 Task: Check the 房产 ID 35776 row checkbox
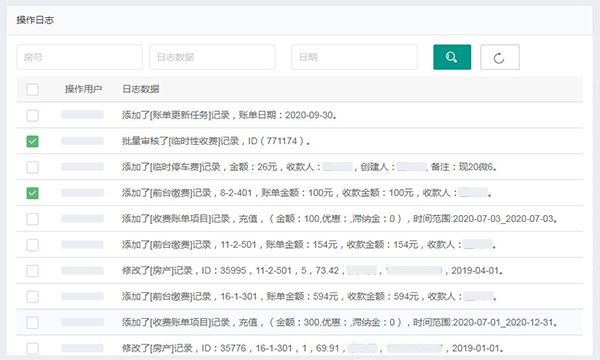tap(33, 349)
